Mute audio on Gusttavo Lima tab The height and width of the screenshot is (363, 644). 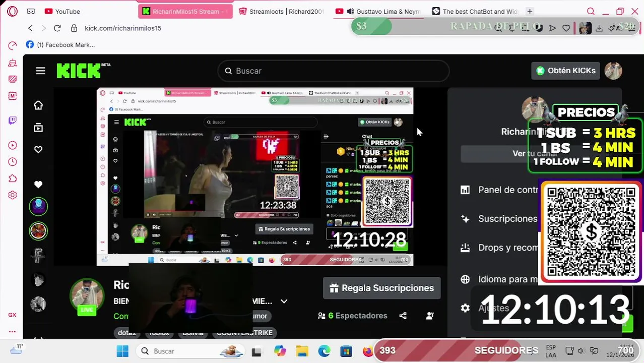(350, 11)
